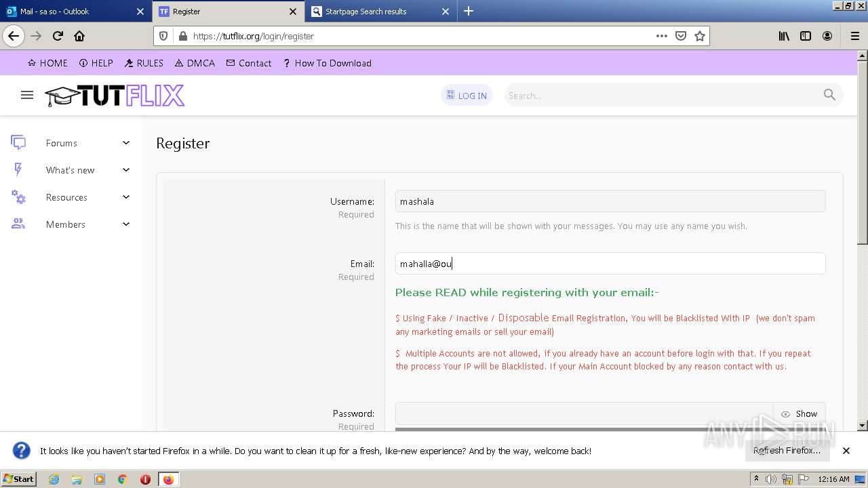Reload the page with the refresh icon

pos(58,36)
